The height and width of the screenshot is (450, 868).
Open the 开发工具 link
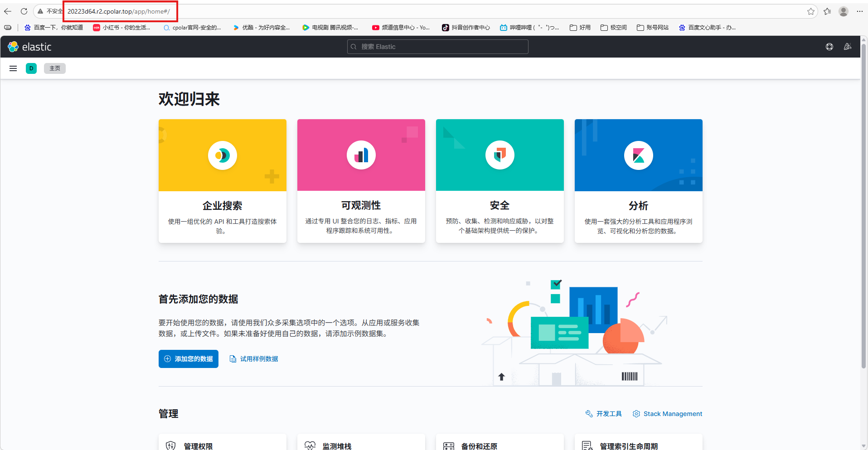click(x=604, y=414)
